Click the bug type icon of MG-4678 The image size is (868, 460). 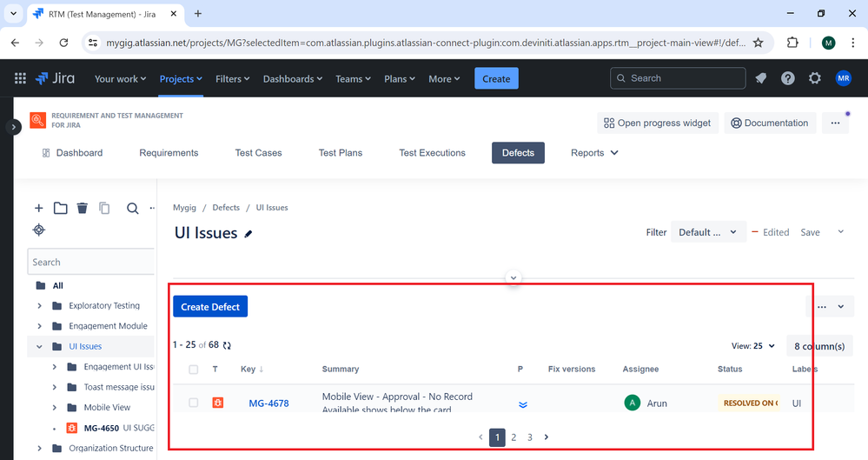pos(218,403)
